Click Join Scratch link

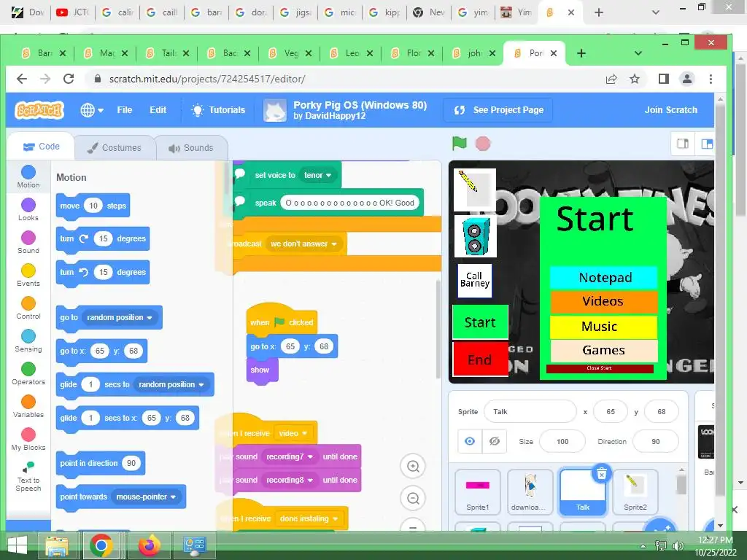pos(671,110)
